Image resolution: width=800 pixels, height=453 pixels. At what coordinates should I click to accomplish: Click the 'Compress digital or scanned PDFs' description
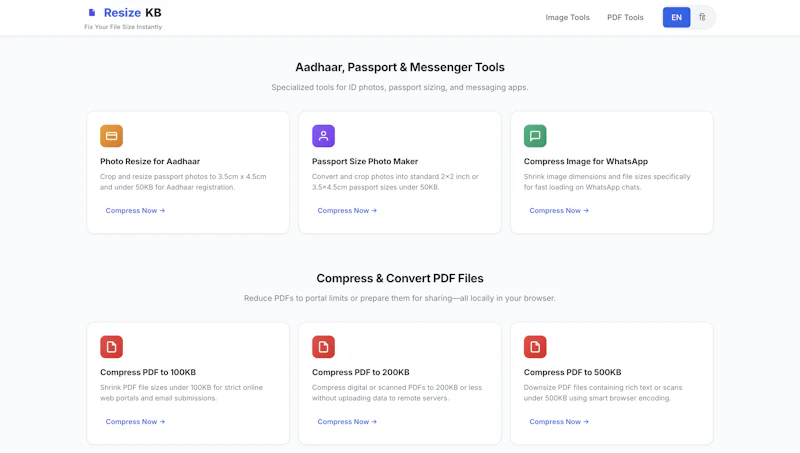coord(397,393)
